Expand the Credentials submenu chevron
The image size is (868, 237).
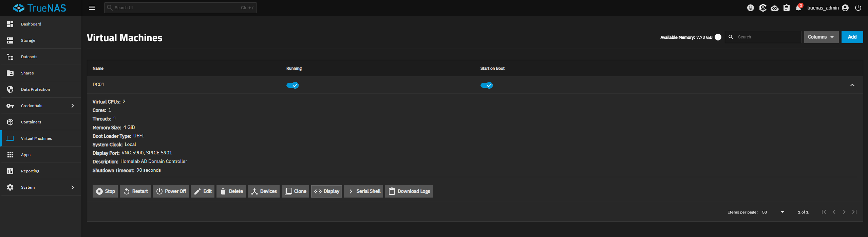tap(73, 106)
